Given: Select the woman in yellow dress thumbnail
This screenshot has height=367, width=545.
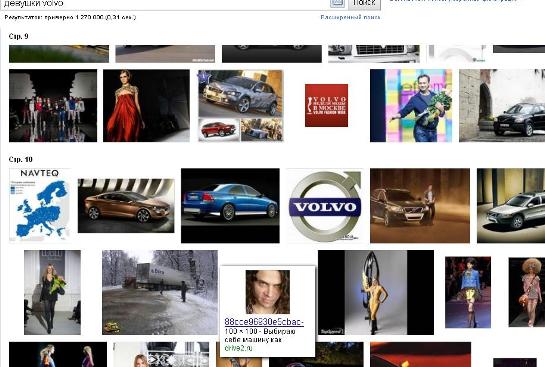Looking at the screenshot, I should [376, 292].
